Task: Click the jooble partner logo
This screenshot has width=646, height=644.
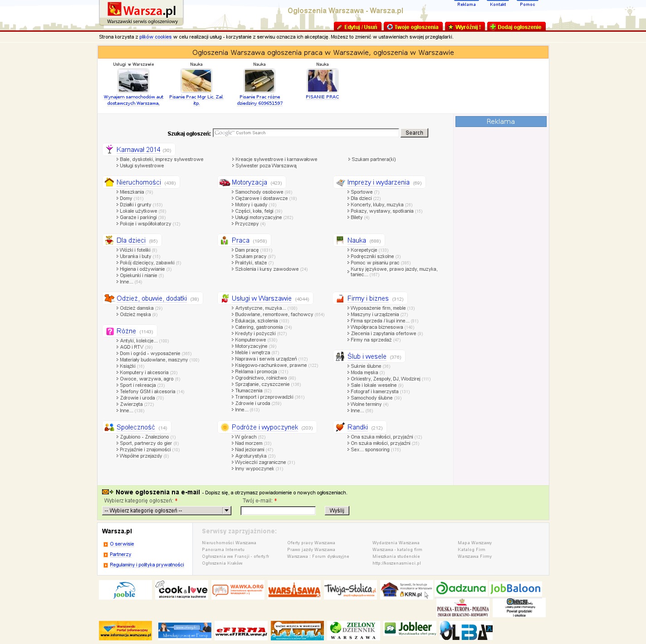Action: pos(125,590)
